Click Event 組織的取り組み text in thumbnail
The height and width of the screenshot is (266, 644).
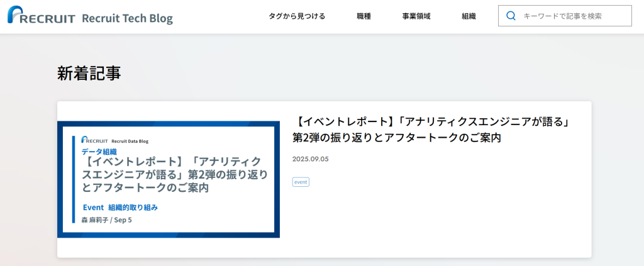120,207
